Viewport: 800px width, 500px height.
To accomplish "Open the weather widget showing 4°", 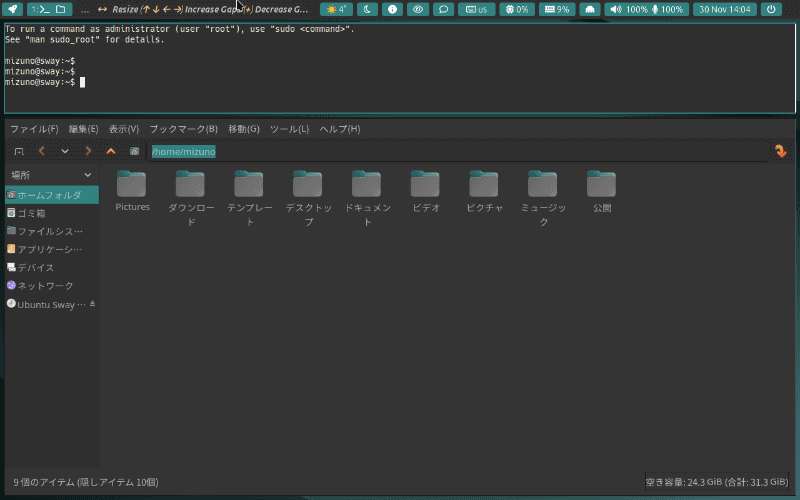I will tap(336, 9).
